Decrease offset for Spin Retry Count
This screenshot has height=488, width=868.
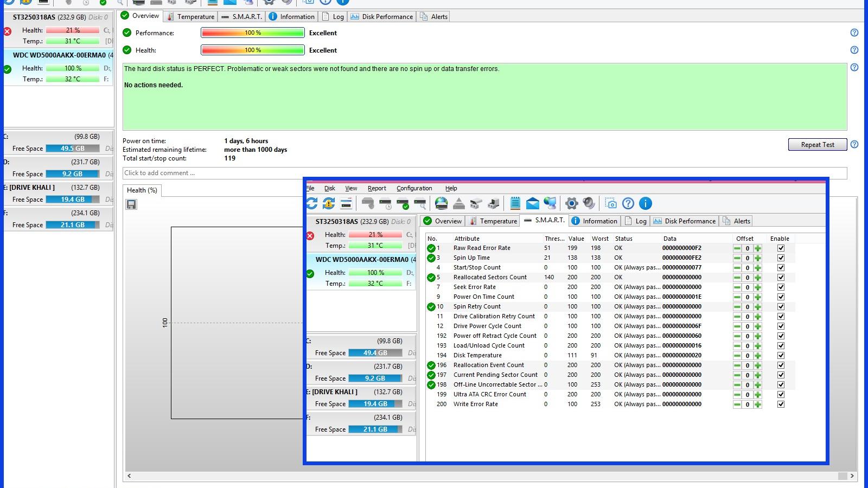click(737, 307)
